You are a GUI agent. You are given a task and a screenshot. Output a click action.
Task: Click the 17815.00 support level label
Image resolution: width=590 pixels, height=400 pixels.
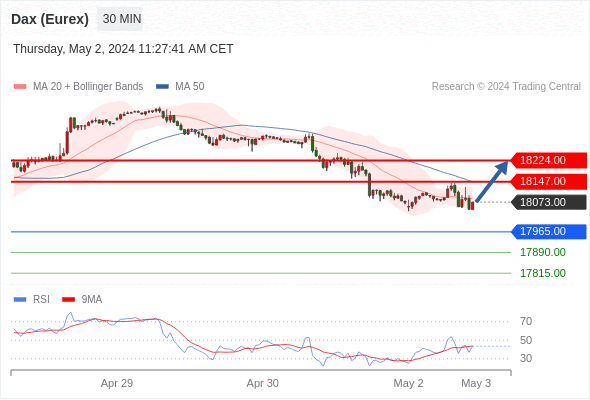543,273
